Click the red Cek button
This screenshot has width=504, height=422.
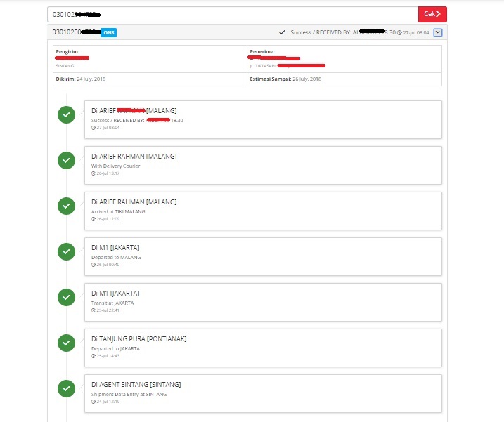432,14
